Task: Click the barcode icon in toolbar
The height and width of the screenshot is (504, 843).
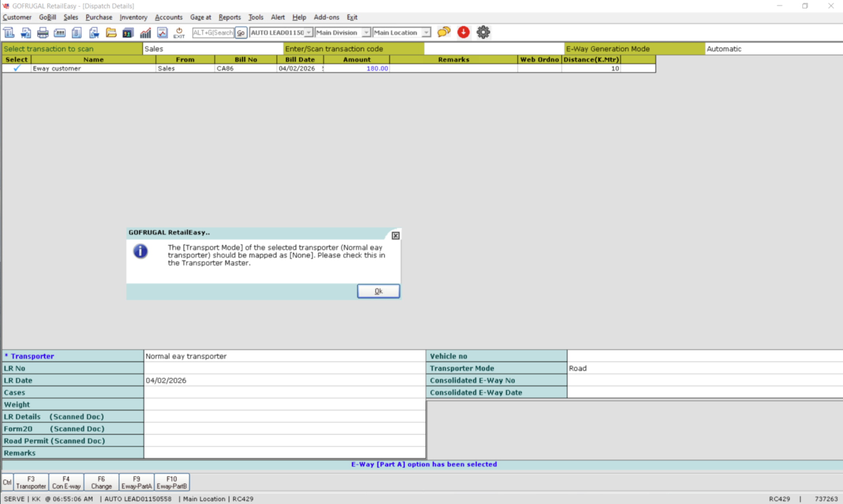Action: coord(59,33)
